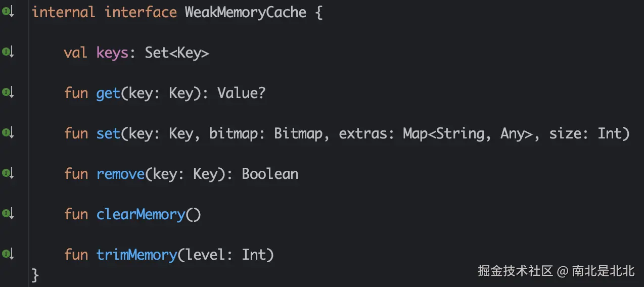Click the Boolean return type of remove
This screenshot has height=287, width=644.
click(270, 174)
